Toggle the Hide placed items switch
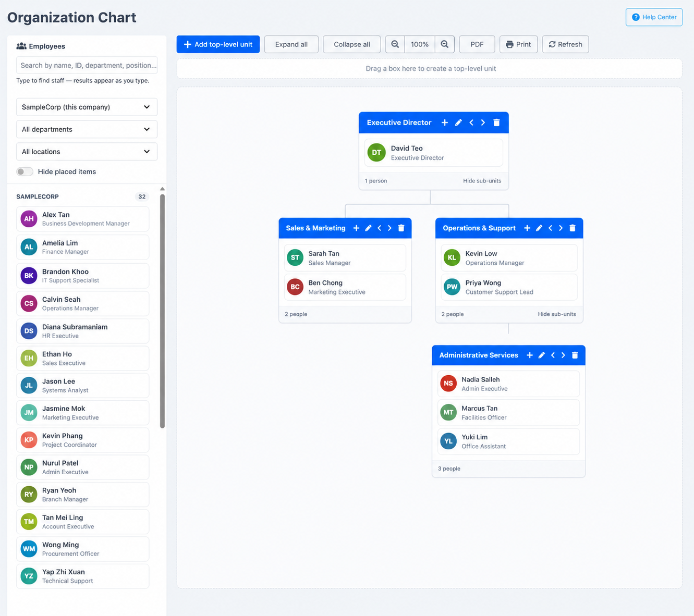The width and height of the screenshot is (694, 616). tap(25, 171)
